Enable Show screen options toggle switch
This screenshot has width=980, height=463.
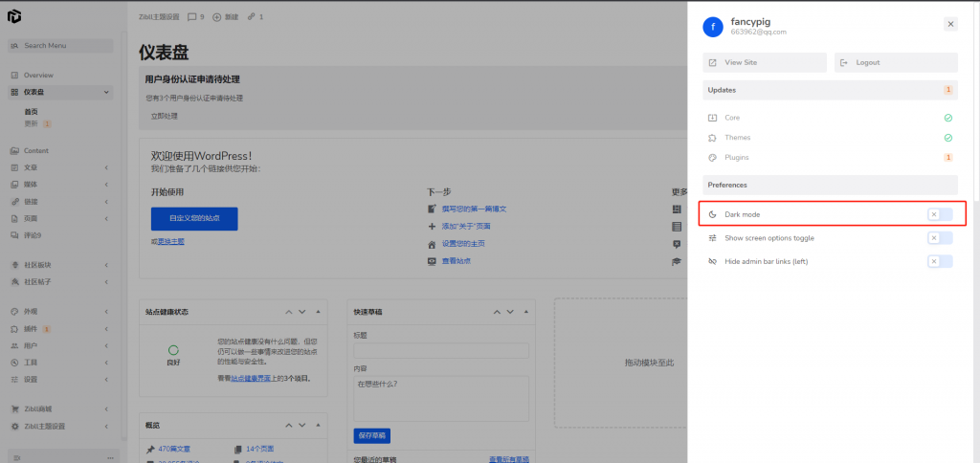click(x=940, y=238)
